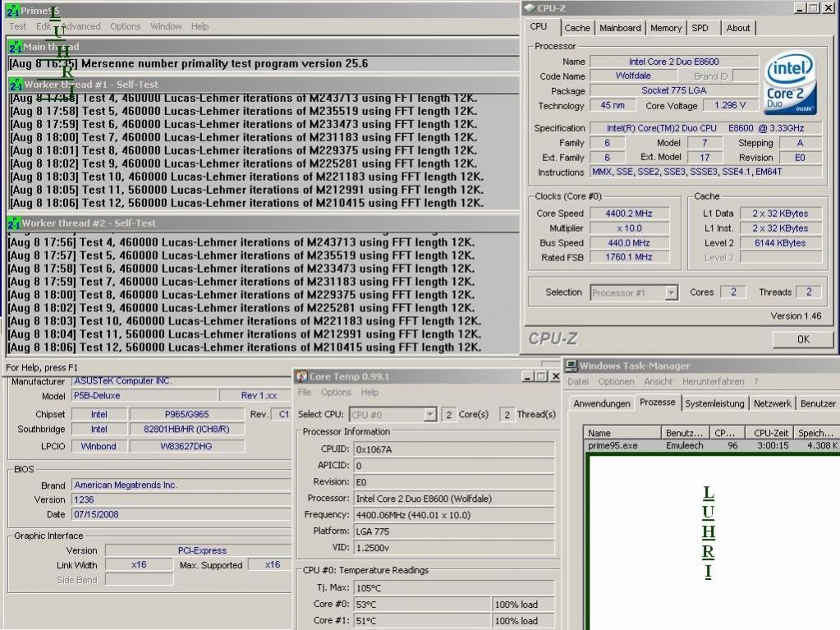Image resolution: width=840 pixels, height=630 pixels.
Task: Open the Window menu in Prime95
Action: coord(166,26)
